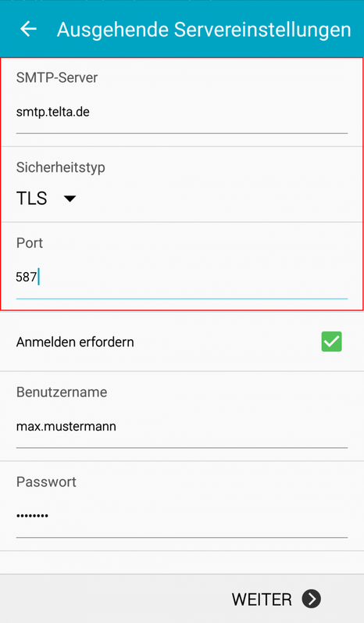Open the Sicherheitstyp dropdown arrow

tap(70, 199)
